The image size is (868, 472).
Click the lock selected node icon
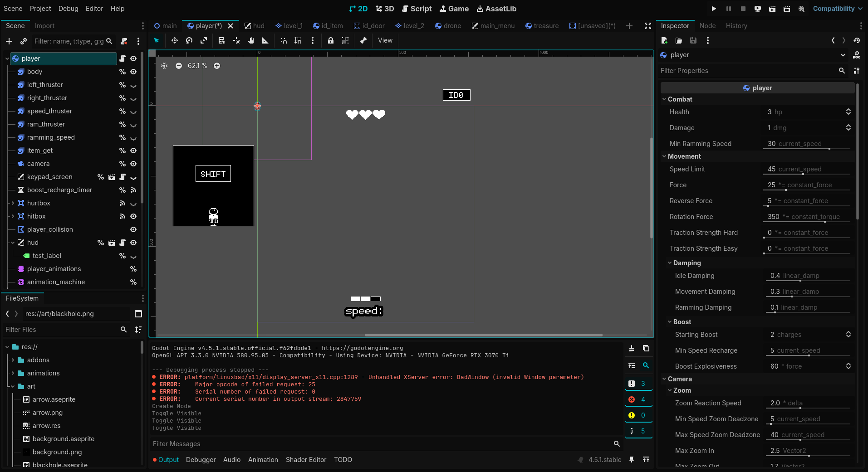pos(331,40)
